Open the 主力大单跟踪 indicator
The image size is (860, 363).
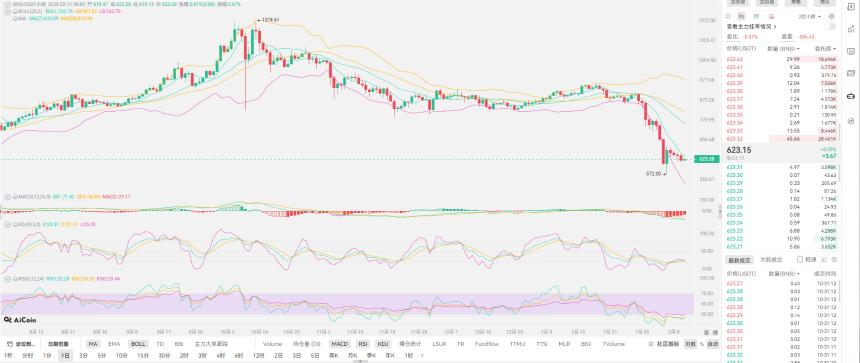[211, 344]
